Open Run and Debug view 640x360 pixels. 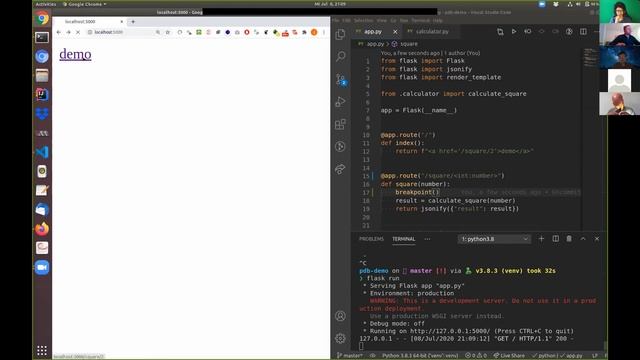tap(340, 102)
